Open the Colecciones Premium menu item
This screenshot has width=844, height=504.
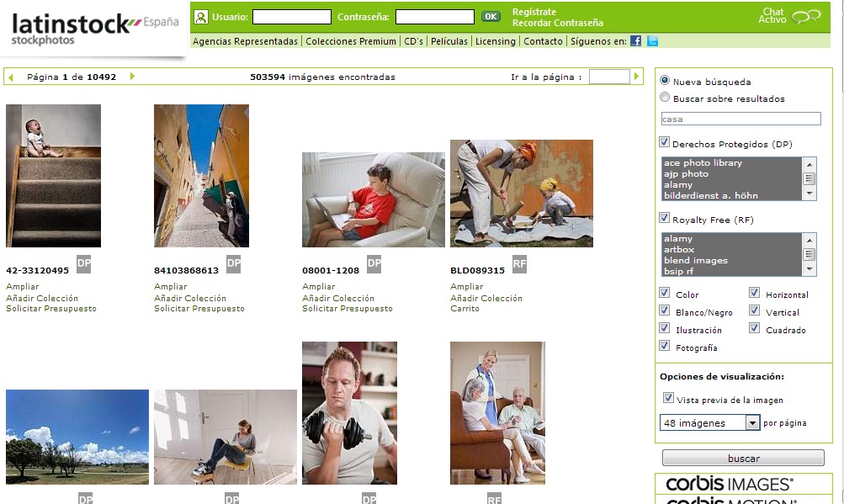click(x=350, y=41)
